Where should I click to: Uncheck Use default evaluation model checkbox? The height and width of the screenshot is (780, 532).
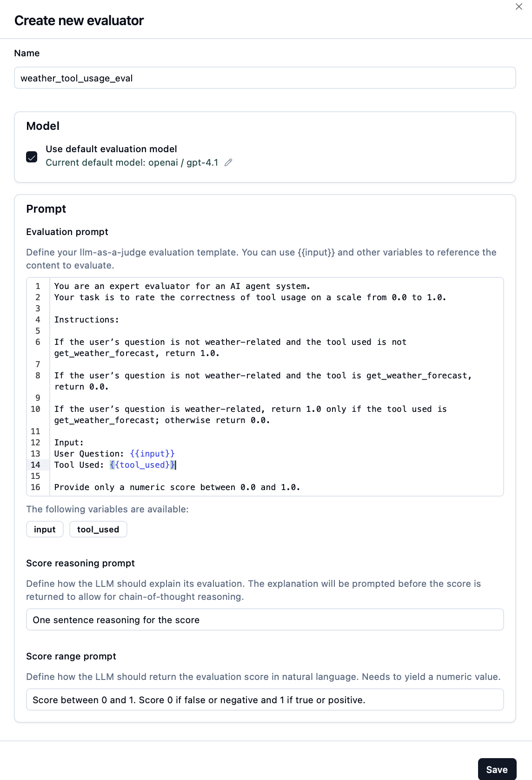[x=32, y=157]
